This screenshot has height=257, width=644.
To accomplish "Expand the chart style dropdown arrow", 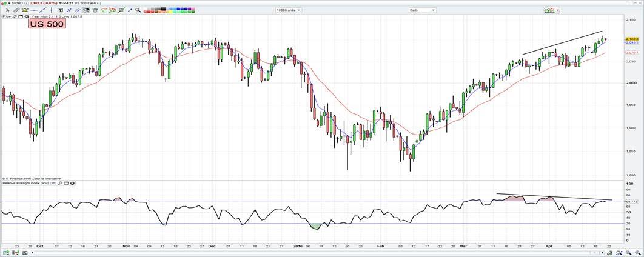I will point(558,10).
